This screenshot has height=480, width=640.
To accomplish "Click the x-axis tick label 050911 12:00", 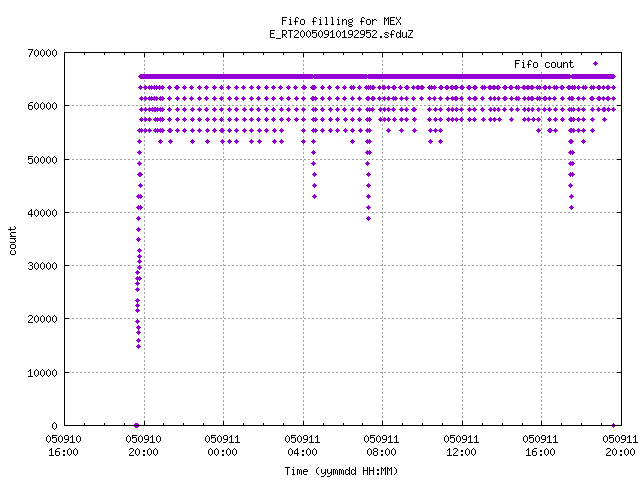I will tap(461, 446).
